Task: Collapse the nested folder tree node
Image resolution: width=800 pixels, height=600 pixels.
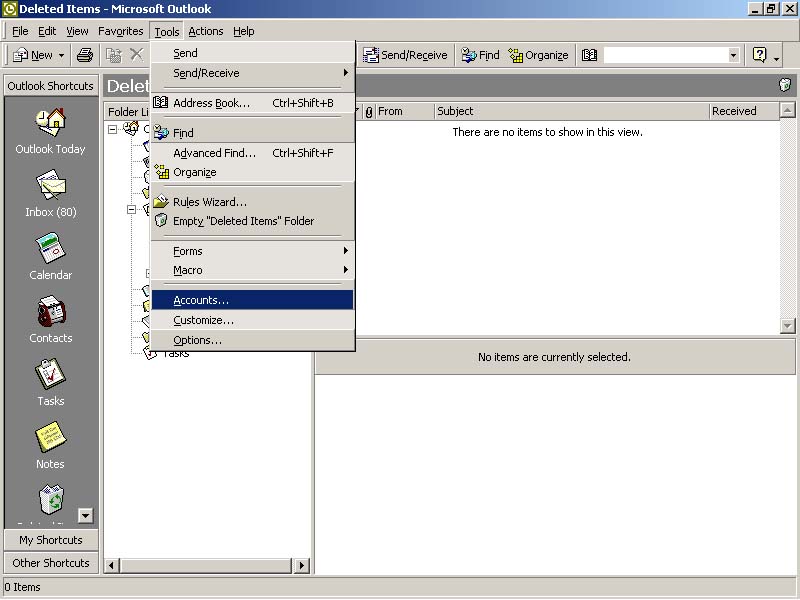Action: [x=132, y=209]
